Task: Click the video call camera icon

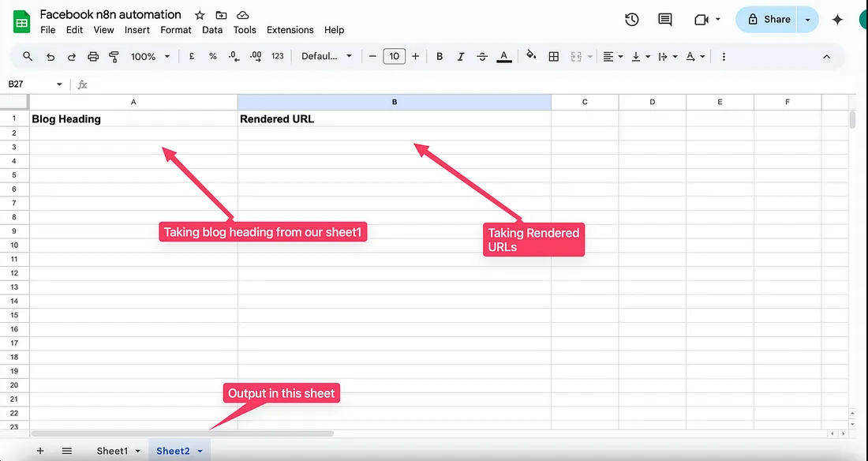Action: pos(702,20)
